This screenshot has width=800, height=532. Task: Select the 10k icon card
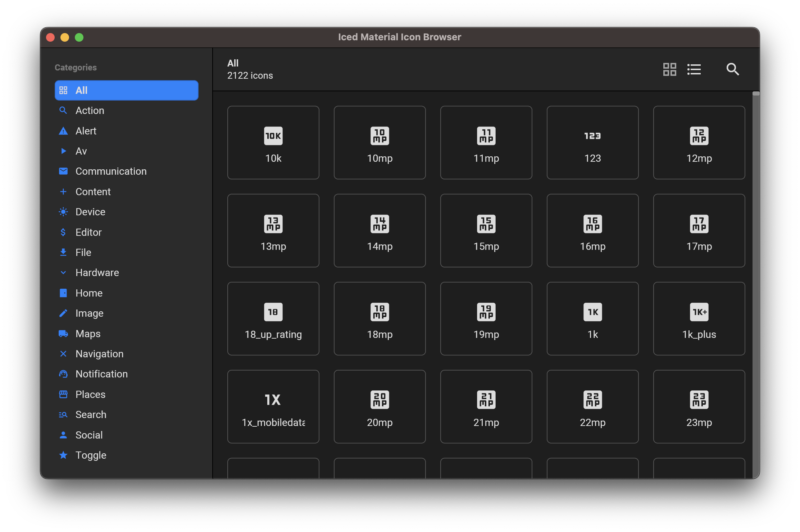pyautogui.click(x=273, y=142)
